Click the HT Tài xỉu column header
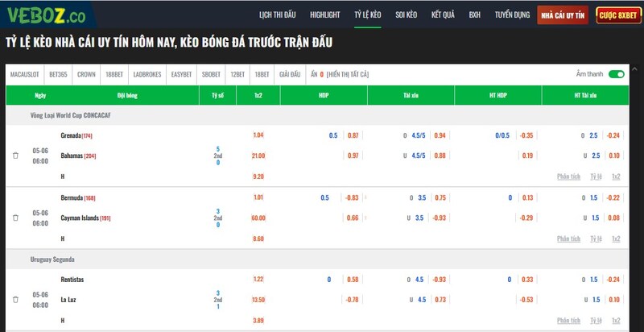The width and height of the screenshot is (644, 332). coord(585,95)
